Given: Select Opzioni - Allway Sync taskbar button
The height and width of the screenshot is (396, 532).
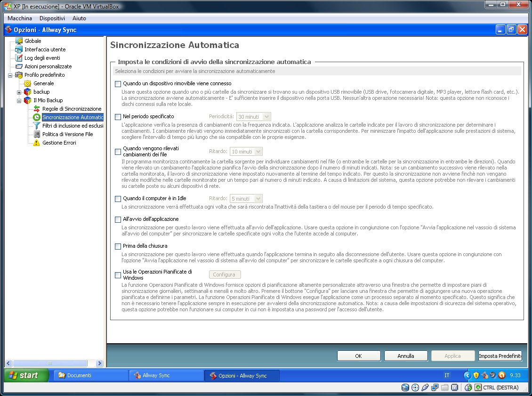Looking at the screenshot, I should tap(242, 376).
